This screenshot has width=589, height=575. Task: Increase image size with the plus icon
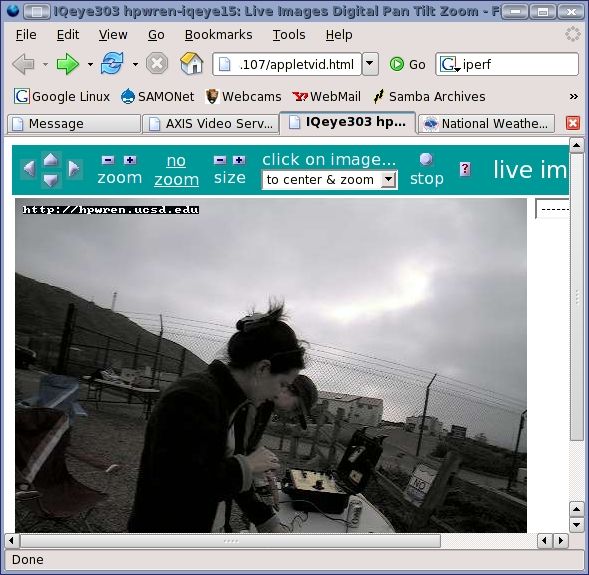pos(239,160)
